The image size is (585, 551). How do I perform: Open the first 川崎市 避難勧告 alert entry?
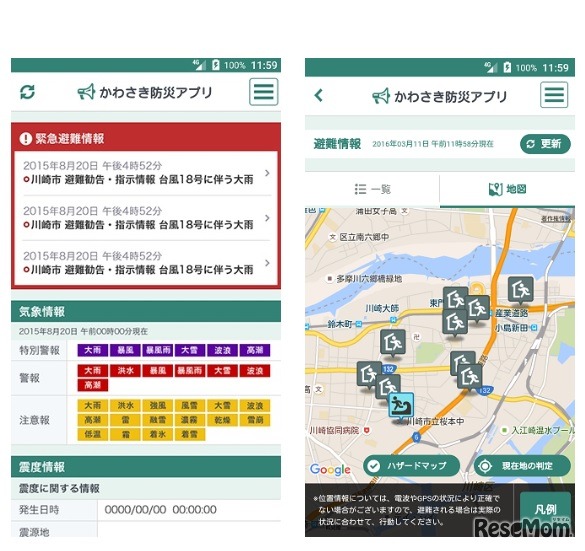click(x=146, y=173)
